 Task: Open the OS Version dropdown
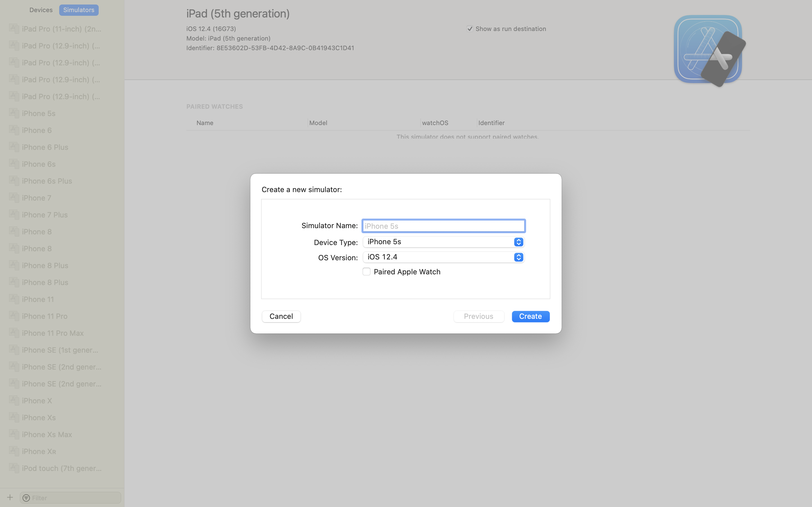(443, 257)
